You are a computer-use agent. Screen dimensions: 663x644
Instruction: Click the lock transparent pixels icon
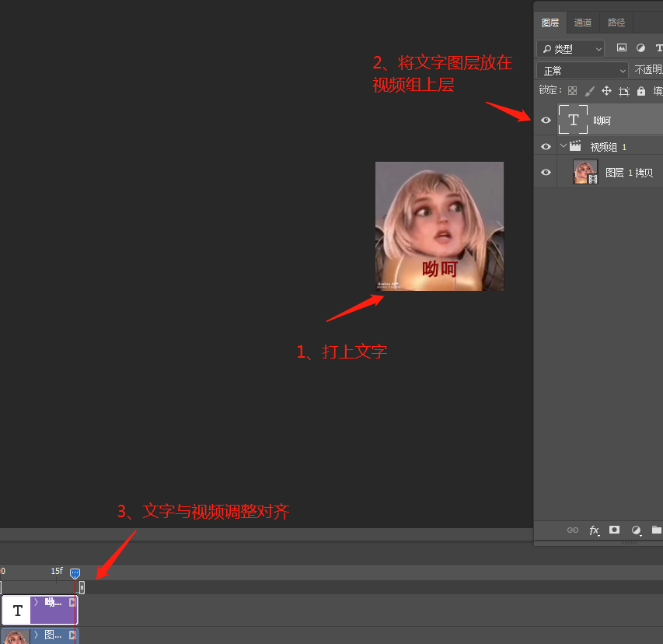click(573, 91)
